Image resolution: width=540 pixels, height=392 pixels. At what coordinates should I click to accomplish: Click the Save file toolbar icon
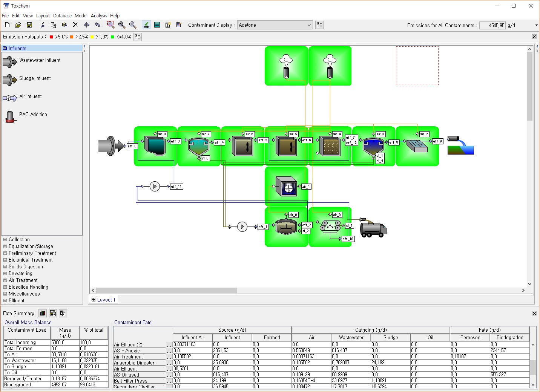click(29, 25)
